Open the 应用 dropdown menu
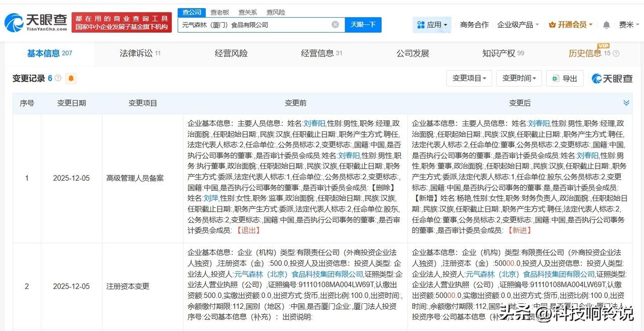Image resolution: width=644 pixels, height=331 pixels. [432, 25]
